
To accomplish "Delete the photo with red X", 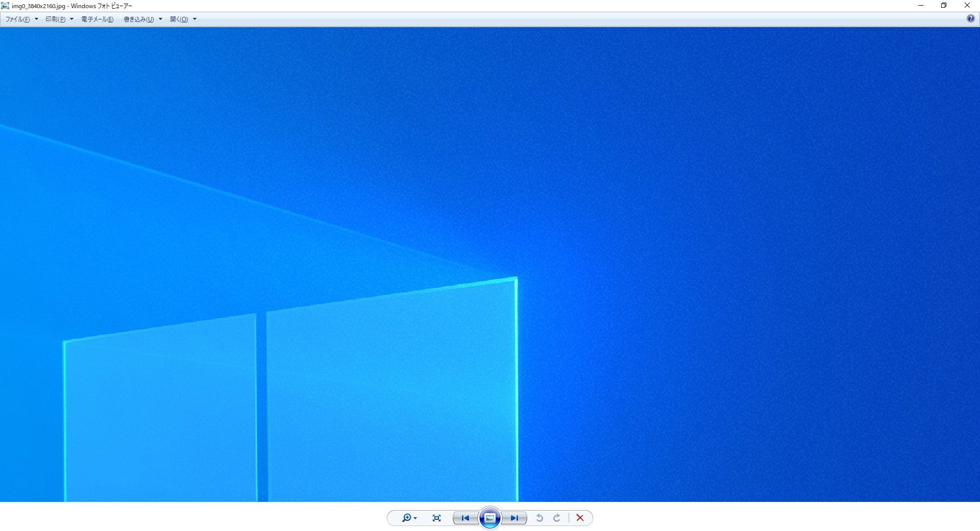I will click(580, 518).
